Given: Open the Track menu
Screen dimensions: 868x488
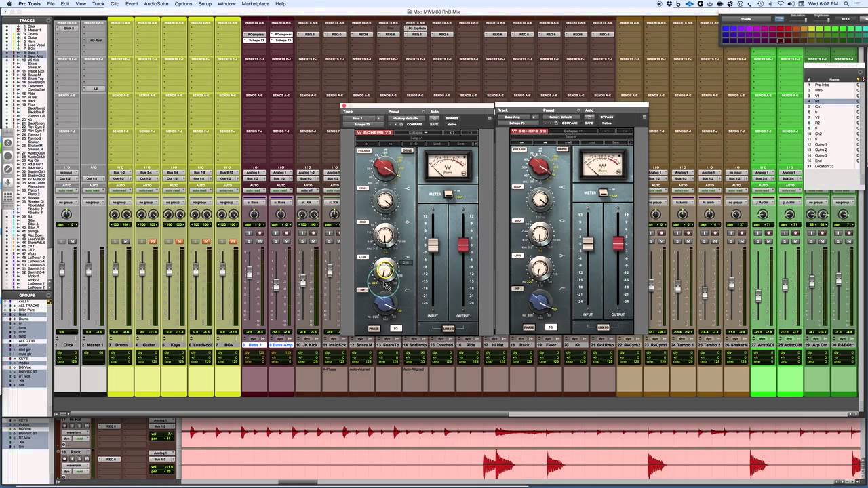Looking at the screenshot, I should 98,4.
